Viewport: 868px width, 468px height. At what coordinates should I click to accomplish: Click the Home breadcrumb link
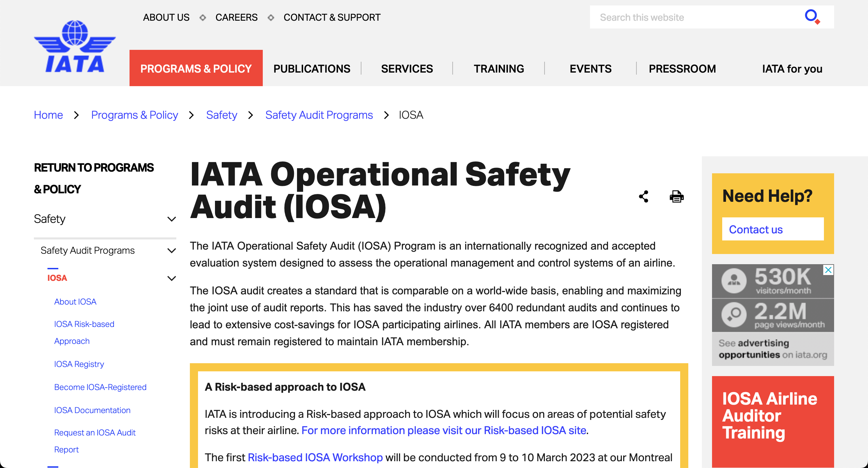click(x=48, y=115)
